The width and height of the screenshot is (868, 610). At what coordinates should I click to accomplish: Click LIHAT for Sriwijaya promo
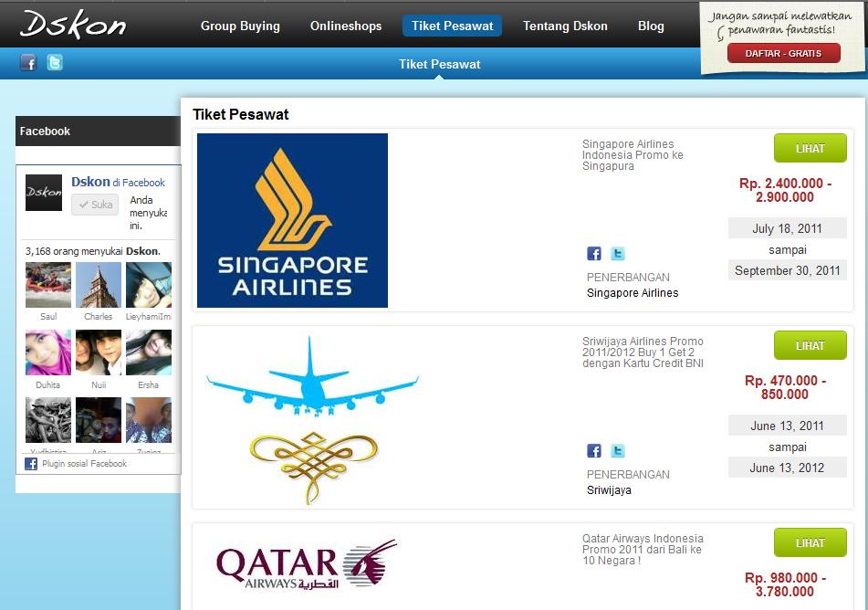pos(810,345)
